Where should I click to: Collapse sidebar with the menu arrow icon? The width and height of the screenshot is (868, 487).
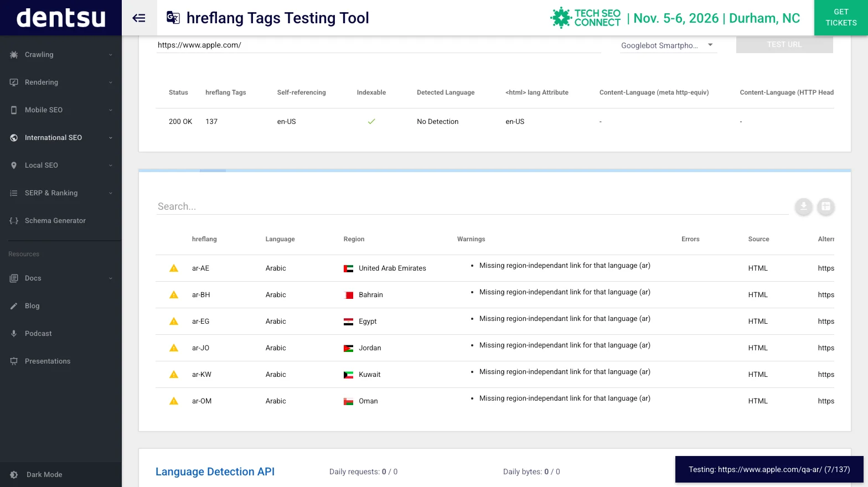[139, 18]
